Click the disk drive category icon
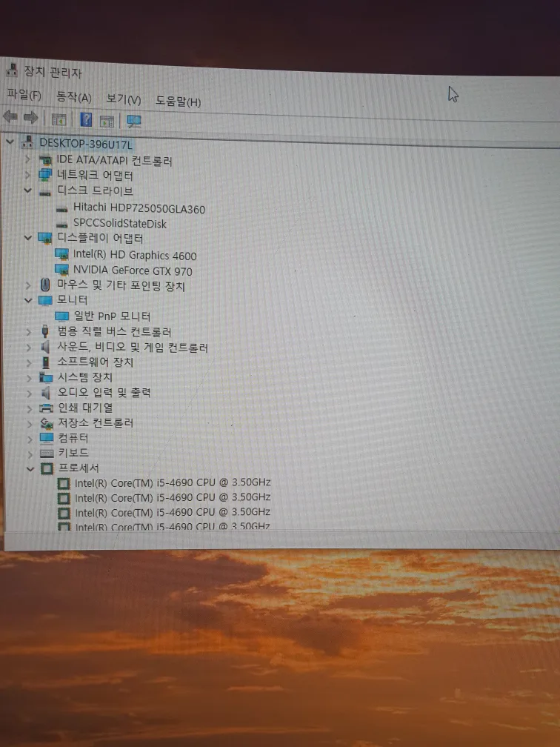The image size is (560, 747). (x=44, y=193)
